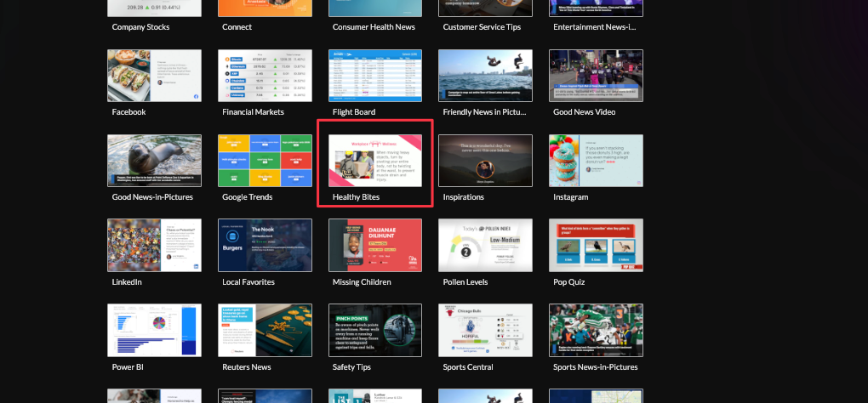Pick the Instagram donut thumbnail
This screenshot has height=403, width=868.
coord(596,160)
